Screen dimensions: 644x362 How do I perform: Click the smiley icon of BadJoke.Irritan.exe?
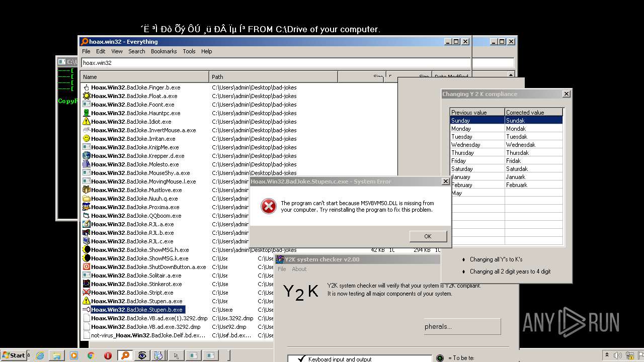pyautogui.click(x=87, y=139)
